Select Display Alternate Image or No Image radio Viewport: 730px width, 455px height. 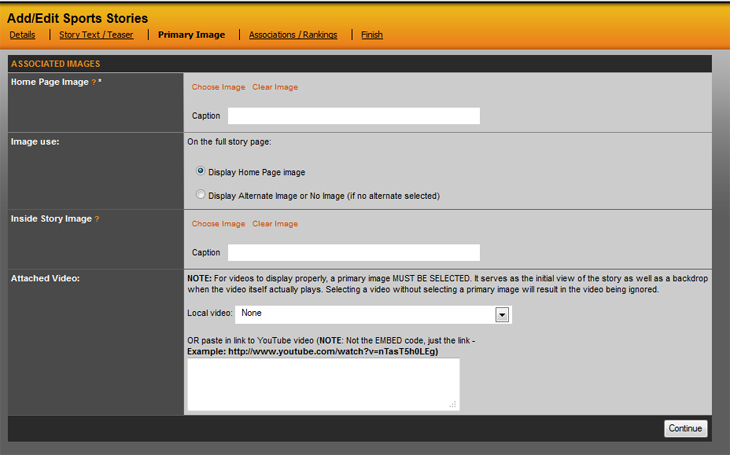pyautogui.click(x=200, y=195)
